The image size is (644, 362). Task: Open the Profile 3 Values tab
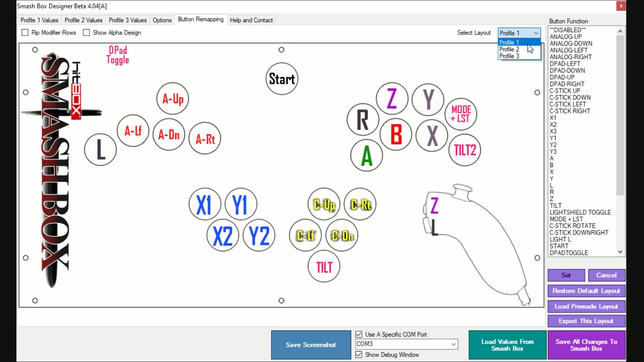(128, 20)
